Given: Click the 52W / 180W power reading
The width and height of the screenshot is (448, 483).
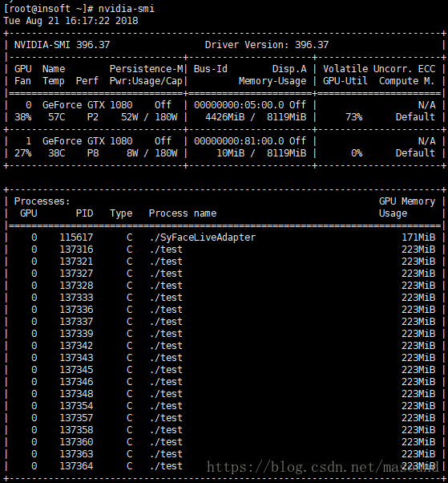Looking at the screenshot, I should click(x=149, y=117).
